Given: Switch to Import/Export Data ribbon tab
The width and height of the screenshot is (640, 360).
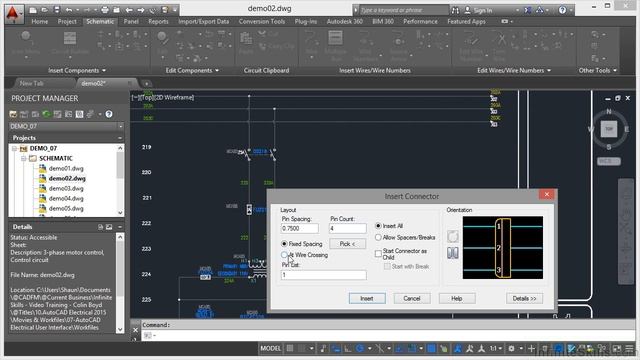Looking at the screenshot, I should pyautogui.click(x=203, y=21).
